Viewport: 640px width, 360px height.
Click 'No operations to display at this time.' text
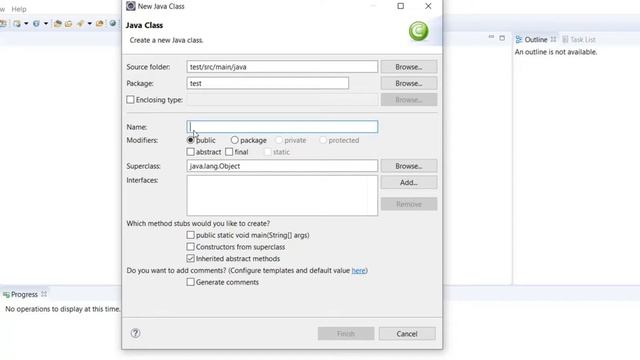(x=62, y=309)
